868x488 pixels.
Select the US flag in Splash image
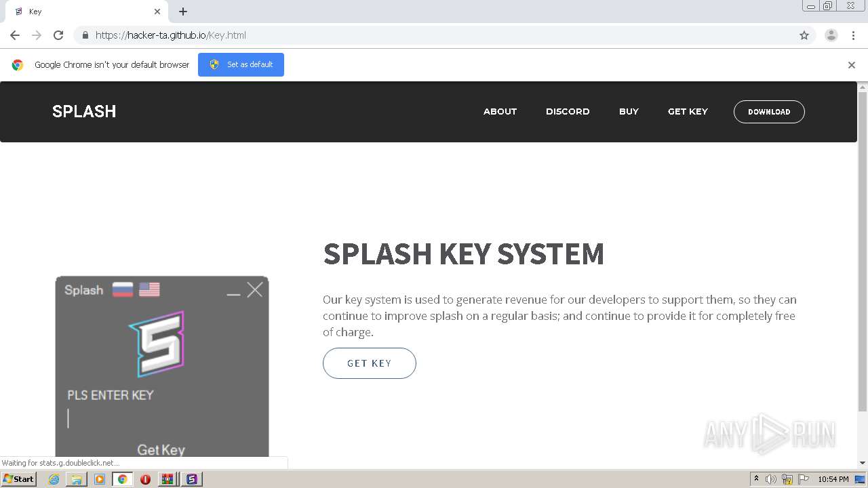(150, 290)
